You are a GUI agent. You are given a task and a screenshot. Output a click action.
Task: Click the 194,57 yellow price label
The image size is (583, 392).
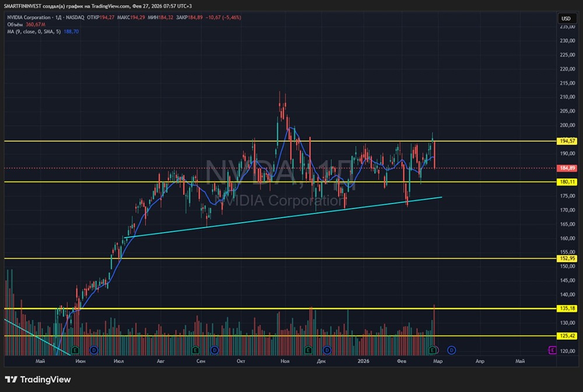[567, 141]
